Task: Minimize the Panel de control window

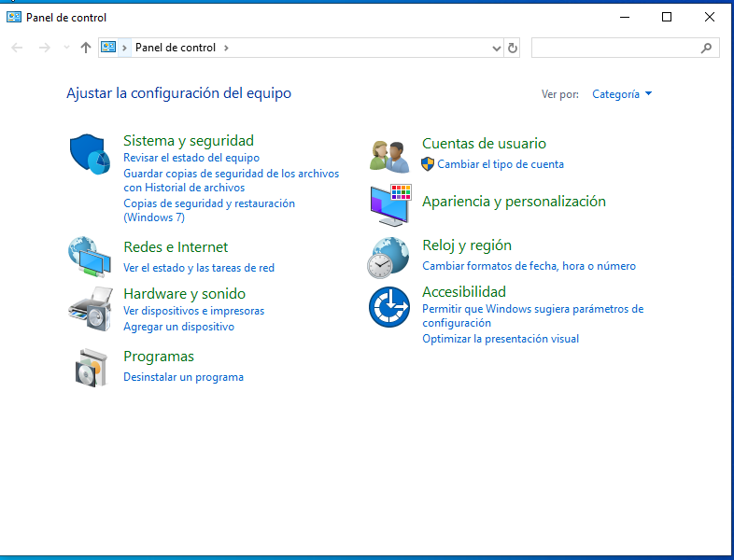Action: [625, 18]
